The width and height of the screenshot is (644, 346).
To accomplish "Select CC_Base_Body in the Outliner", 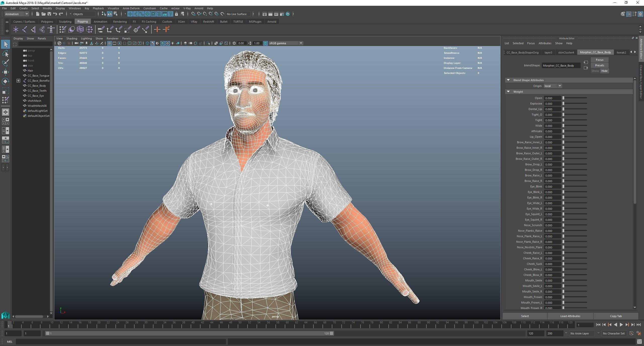I will pos(37,86).
